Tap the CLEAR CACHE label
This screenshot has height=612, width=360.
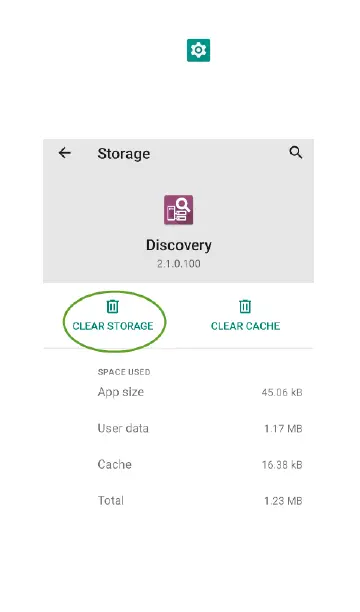tap(246, 326)
